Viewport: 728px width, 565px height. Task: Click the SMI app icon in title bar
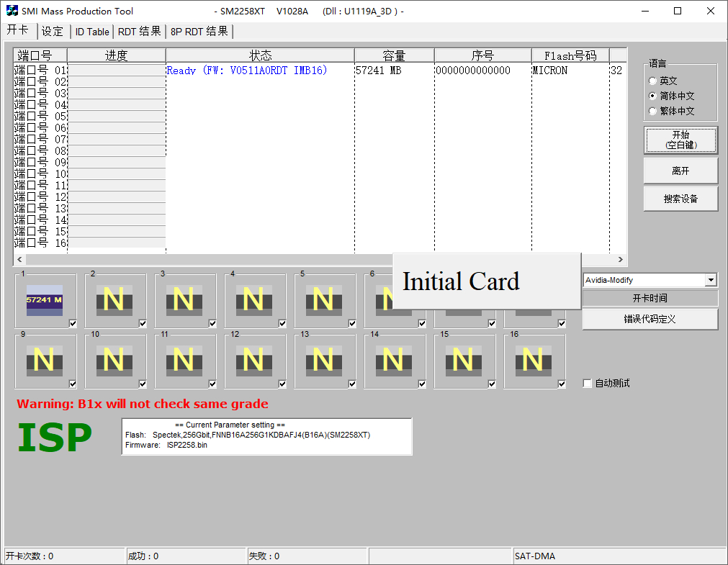pyautogui.click(x=12, y=11)
